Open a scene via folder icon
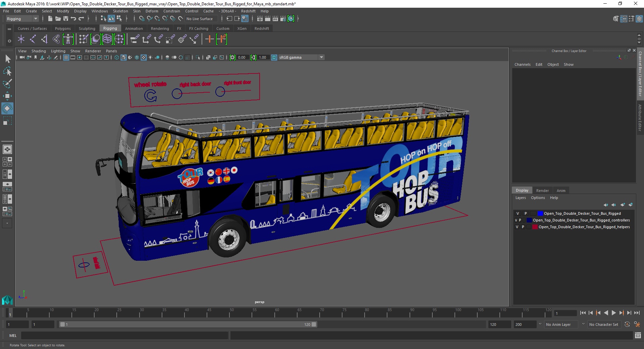 click(58, 19)
